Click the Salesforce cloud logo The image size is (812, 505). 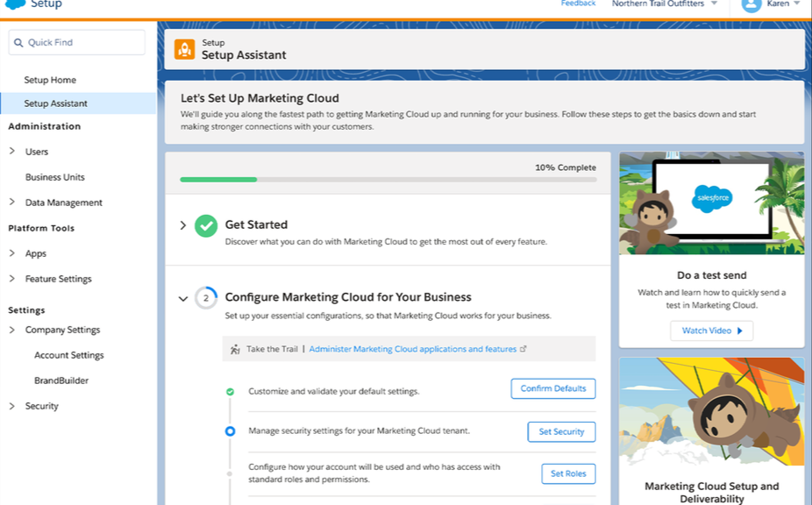click(15, 4)
